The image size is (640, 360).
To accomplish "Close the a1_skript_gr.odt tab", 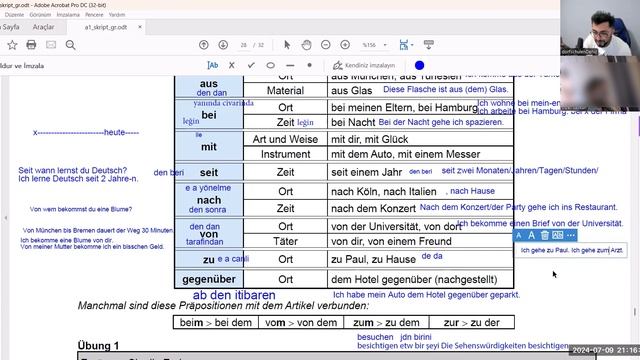I will coord(140,27).
